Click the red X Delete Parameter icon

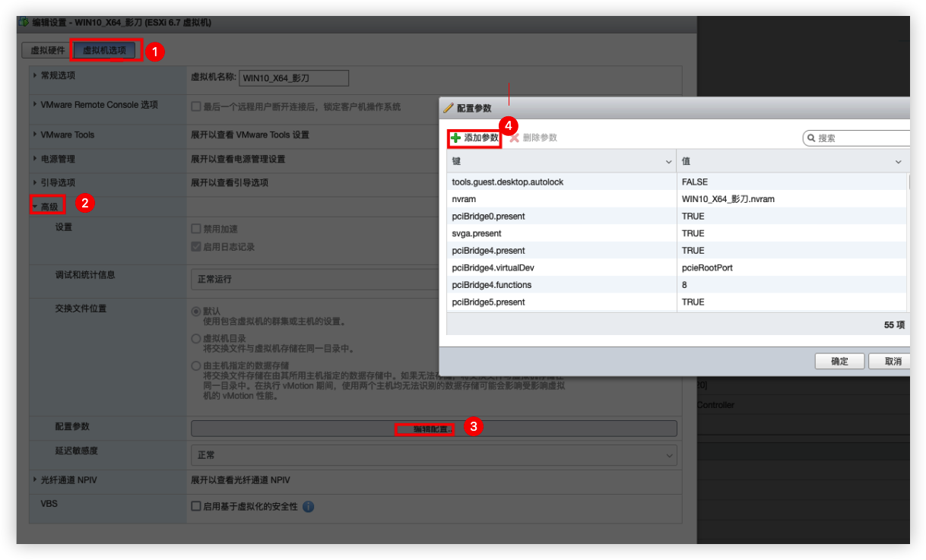coord(515,138)
